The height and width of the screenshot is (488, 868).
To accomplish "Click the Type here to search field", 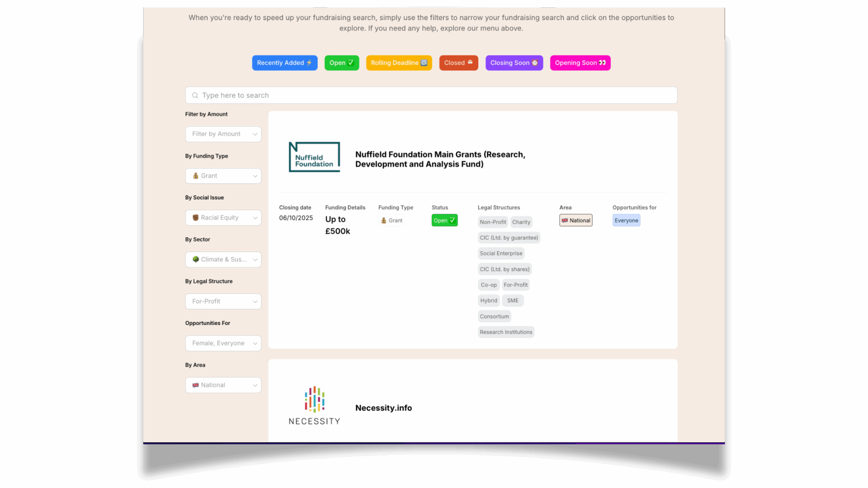I will (x=431, y=96).
